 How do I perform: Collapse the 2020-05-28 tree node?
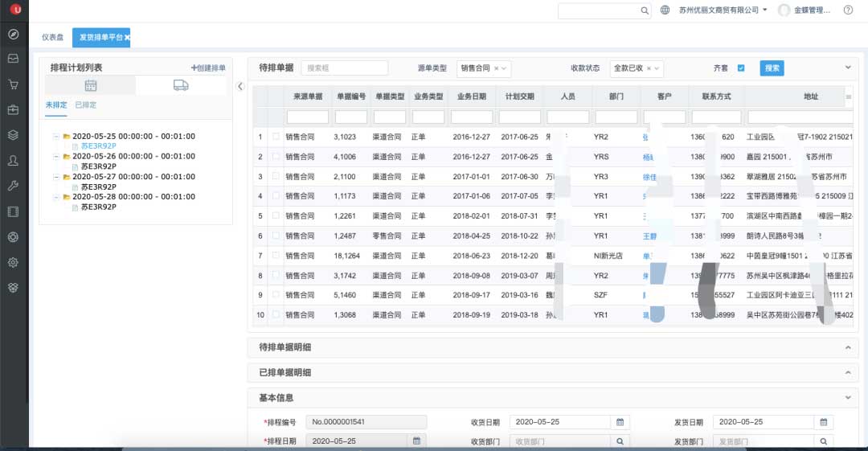click(56, 197)
